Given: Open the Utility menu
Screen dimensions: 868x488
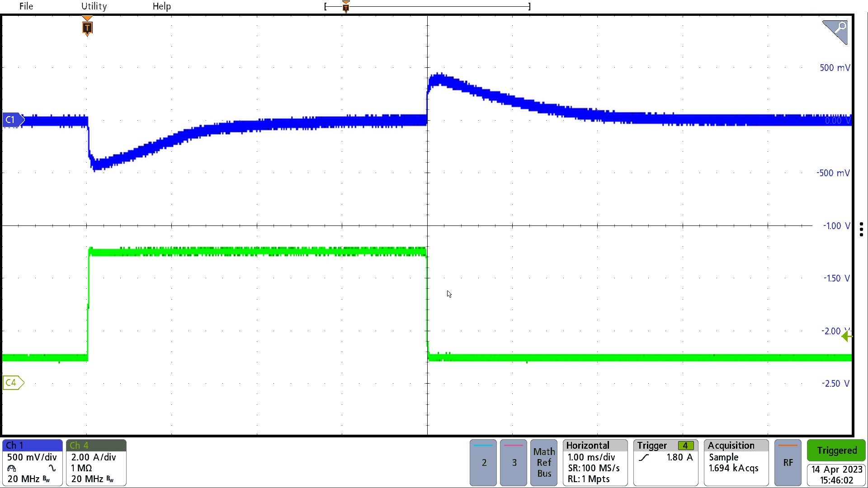Looking at the screenshot, I should click(94, 6).
